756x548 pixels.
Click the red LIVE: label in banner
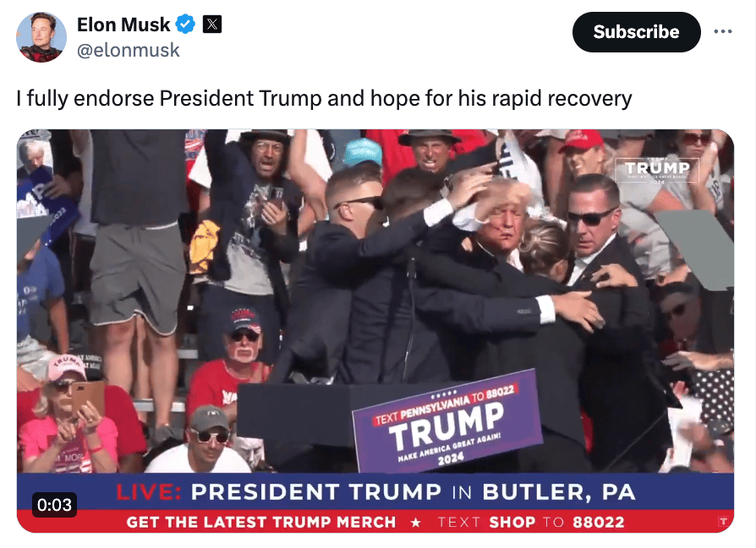point(149,492)
